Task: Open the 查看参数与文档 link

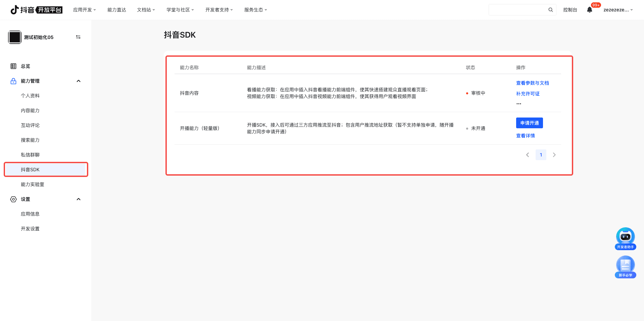Action: click(533, 83)
